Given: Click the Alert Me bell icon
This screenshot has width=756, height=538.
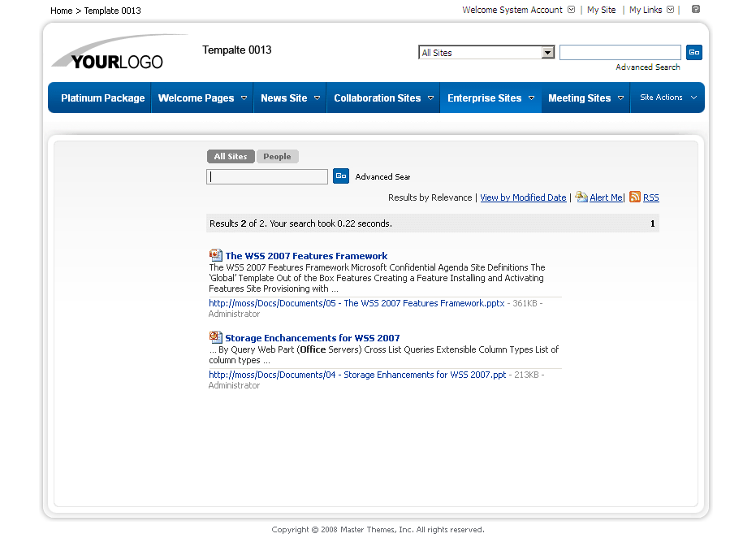Looking at the screenshot, I should point(581,197).
